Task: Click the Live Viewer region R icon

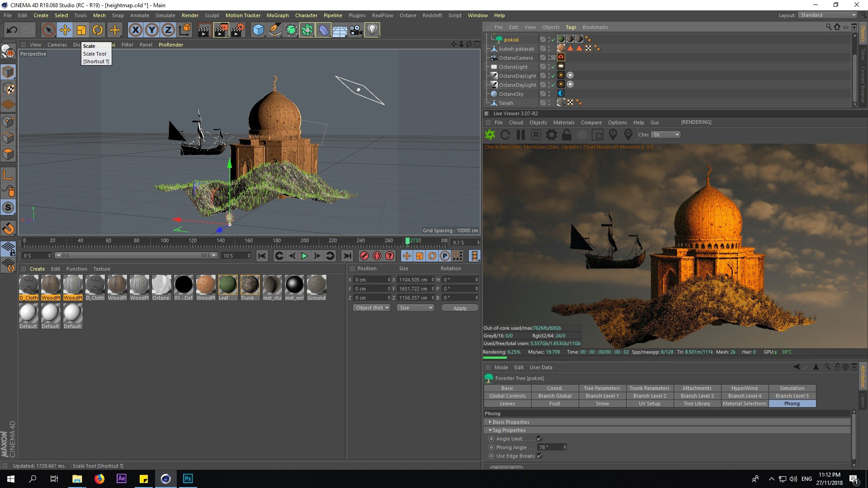Action: (x=536, y=135)
